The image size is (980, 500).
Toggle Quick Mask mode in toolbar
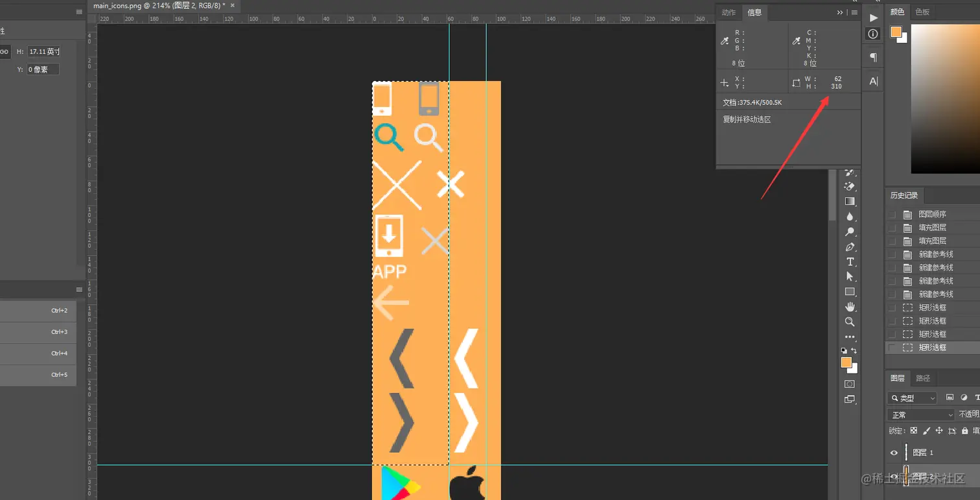pyautogui.click(x=850, y=384)
